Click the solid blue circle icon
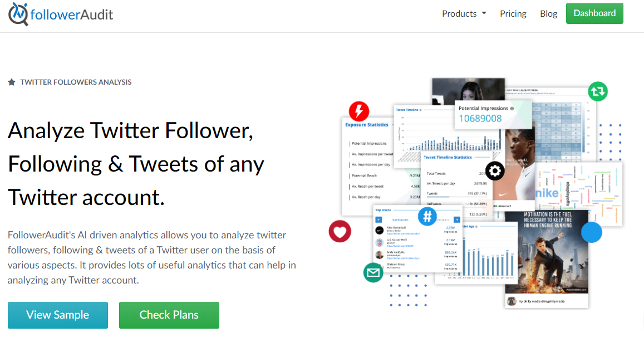 coord(592,233)
